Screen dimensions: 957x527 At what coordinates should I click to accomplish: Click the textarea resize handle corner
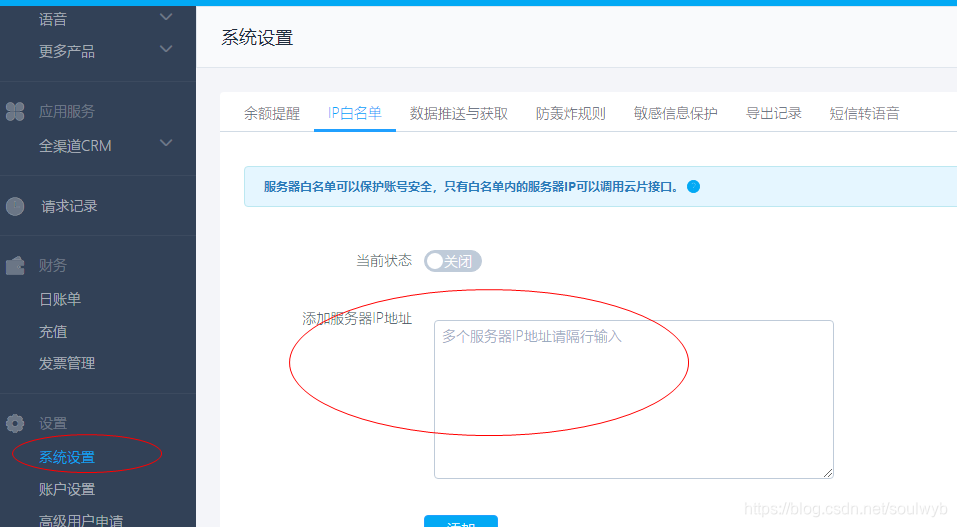(828, 473)
